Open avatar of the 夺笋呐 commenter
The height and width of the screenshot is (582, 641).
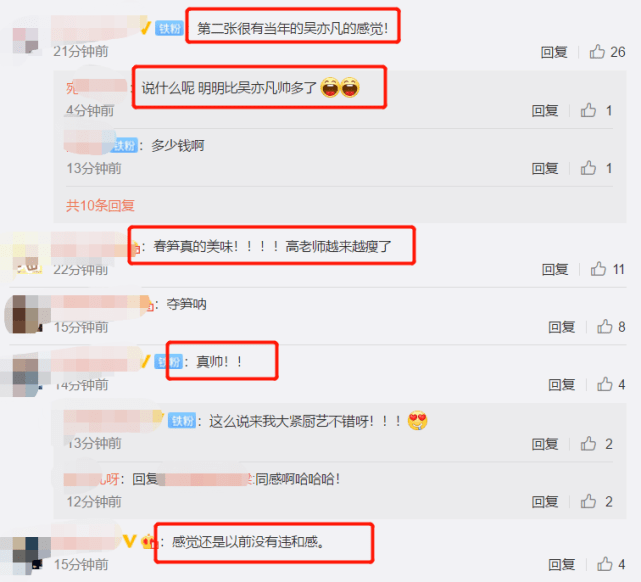pyautogui.click(x=25, y=314)
